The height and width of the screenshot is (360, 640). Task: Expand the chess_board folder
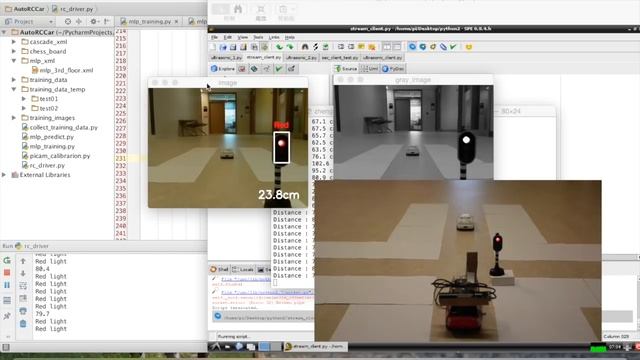pyautogui.click(x=14, y=51)
